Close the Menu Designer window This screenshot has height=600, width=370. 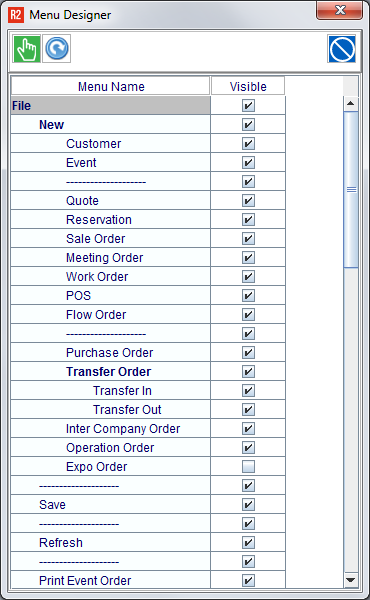[339, 10]
